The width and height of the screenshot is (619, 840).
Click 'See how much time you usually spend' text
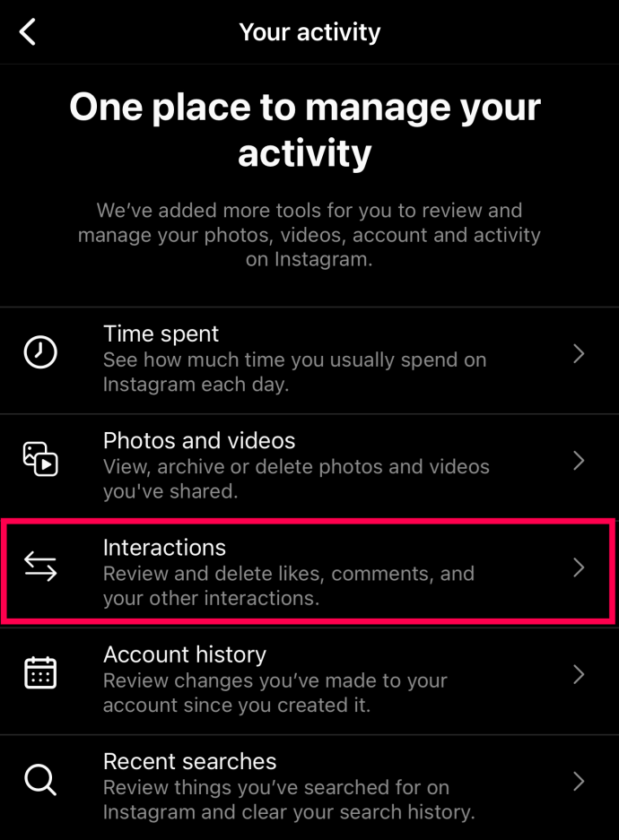coord(295,372)
